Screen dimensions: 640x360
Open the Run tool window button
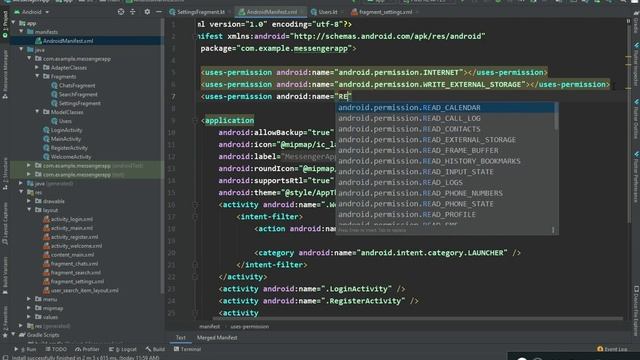pos(25,349)
